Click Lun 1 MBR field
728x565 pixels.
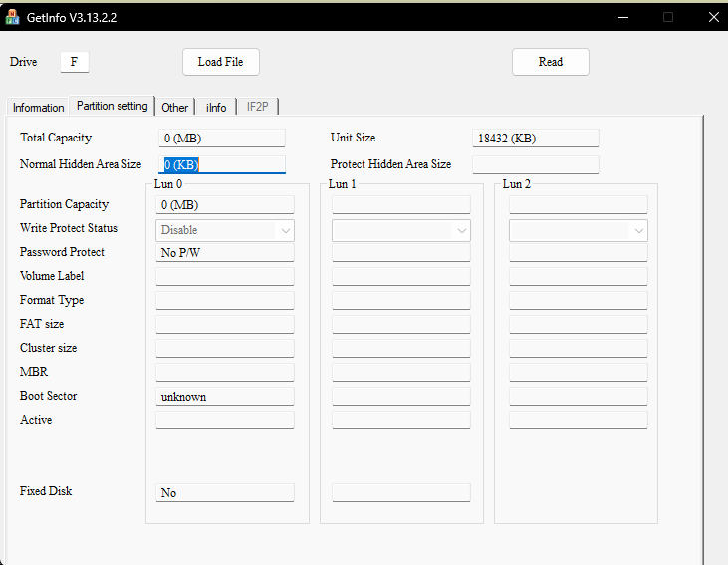pos(401,372)
